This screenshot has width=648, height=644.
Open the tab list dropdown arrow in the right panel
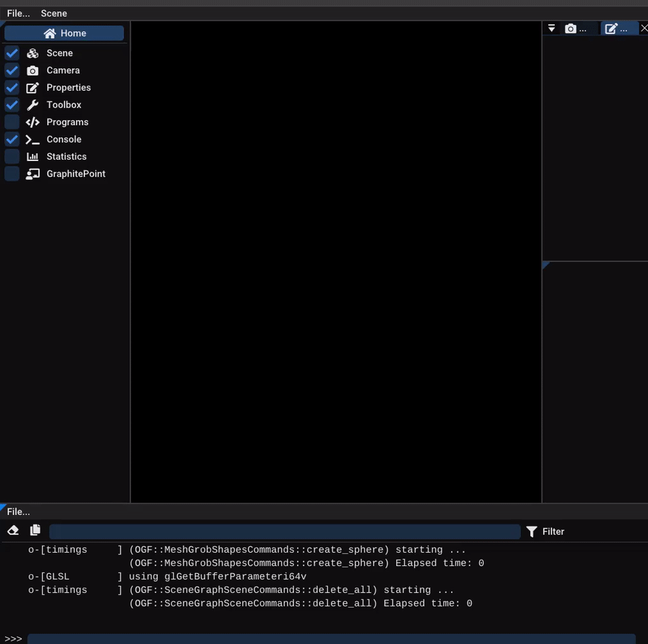coord(552,28)
